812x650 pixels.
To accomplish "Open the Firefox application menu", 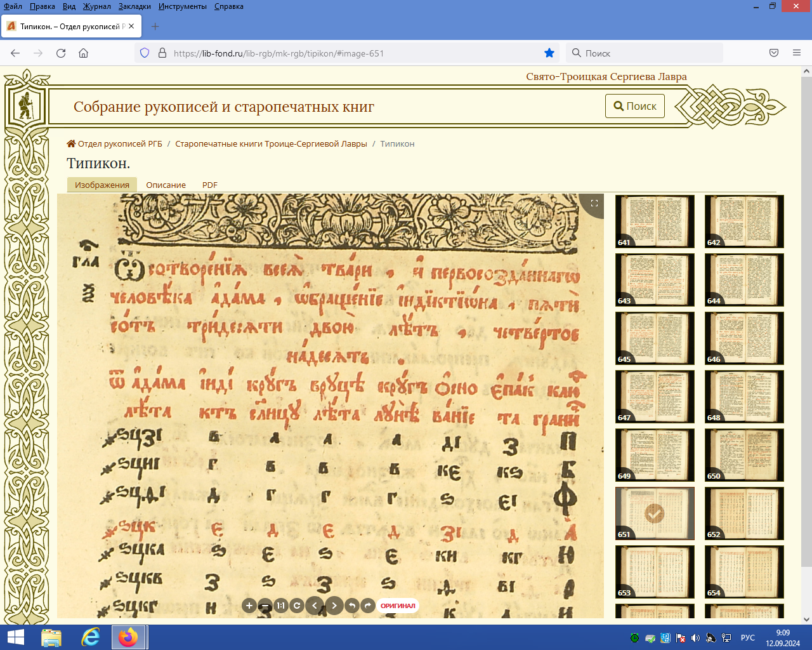I will 797,53.
